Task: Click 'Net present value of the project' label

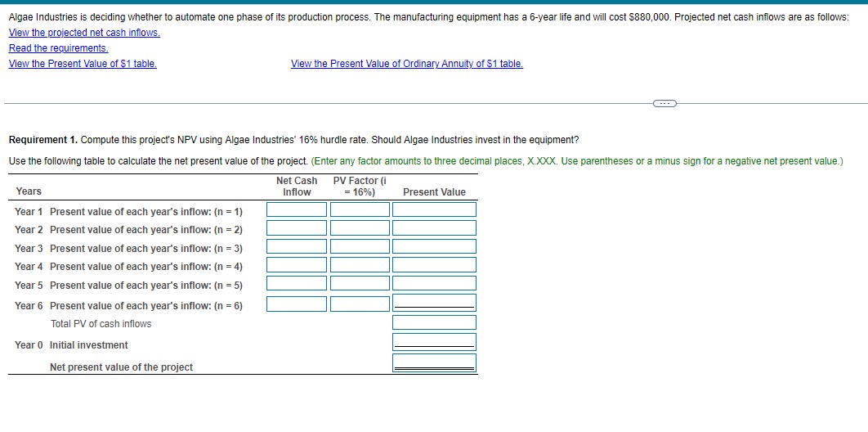Action: pyautogui.click(x=121, y=367)
